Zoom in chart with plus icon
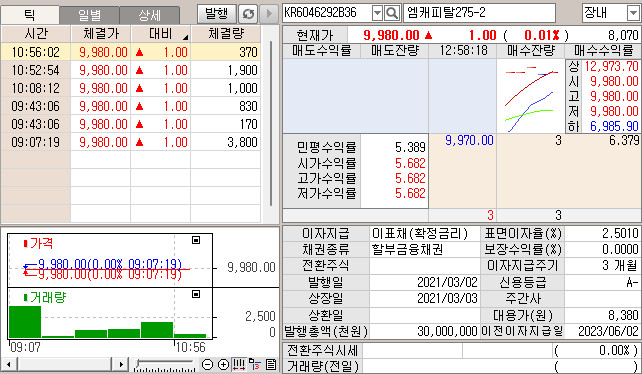642x374 pixels. tap(223, 364)
